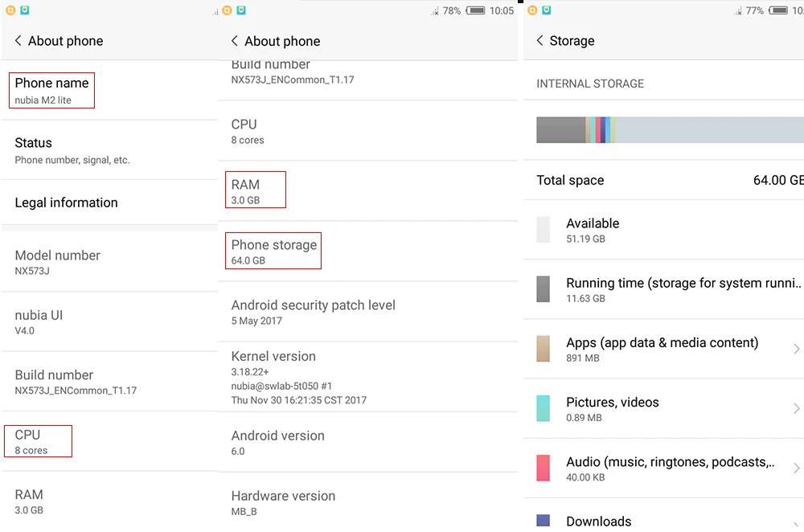The height and width of the screenshot is (532, 804).
Task: Tap CPU 8 cores on middle screen
Action: click(367, 131)
